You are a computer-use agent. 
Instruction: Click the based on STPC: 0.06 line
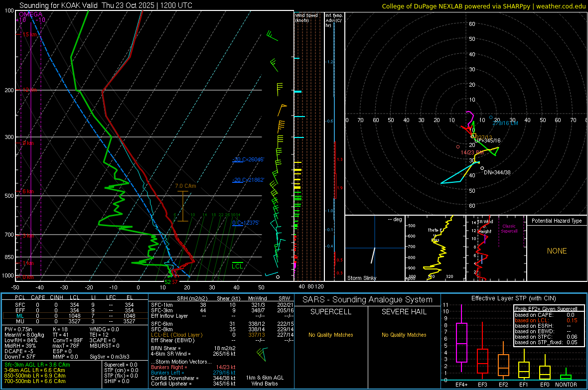pos(546,337)
